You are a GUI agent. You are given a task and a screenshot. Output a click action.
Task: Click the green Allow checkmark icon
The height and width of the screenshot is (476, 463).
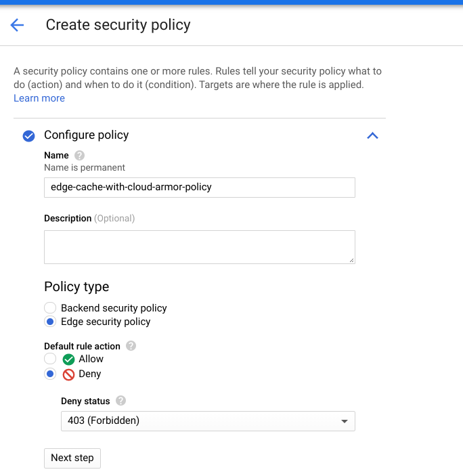[x=68, y=359]
